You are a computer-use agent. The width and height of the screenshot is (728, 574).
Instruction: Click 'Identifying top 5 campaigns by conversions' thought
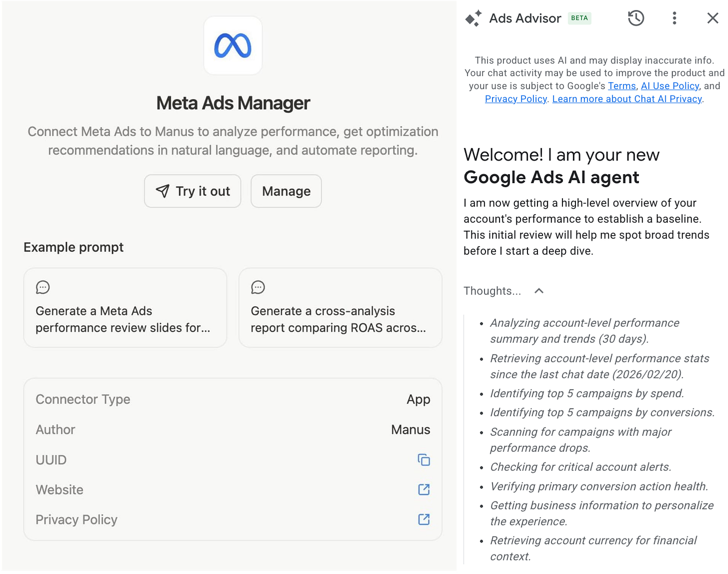pyautogui.click(x=602, y=412)
